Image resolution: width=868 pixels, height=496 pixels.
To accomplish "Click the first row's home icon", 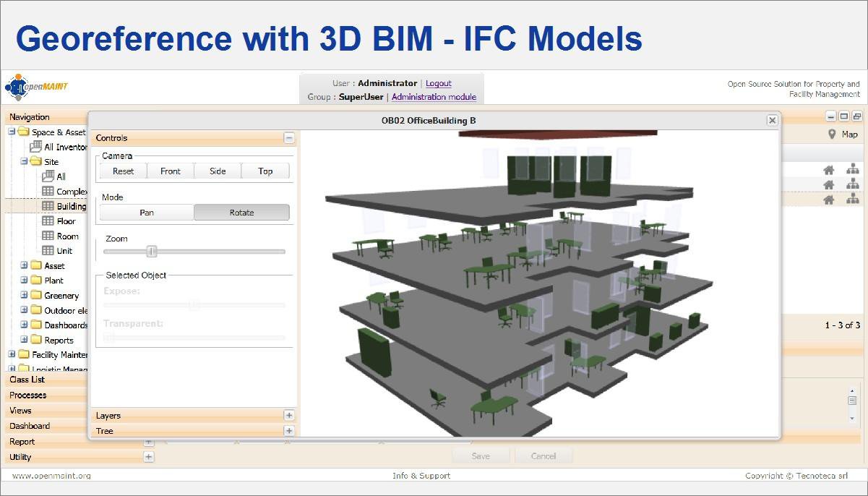I will point(829,170).
